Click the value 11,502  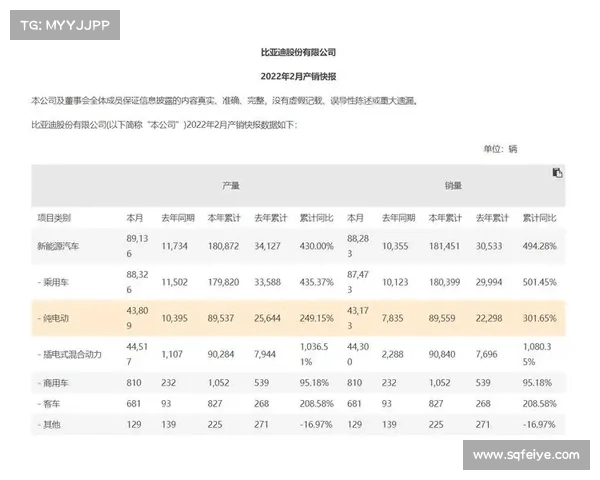174,282
